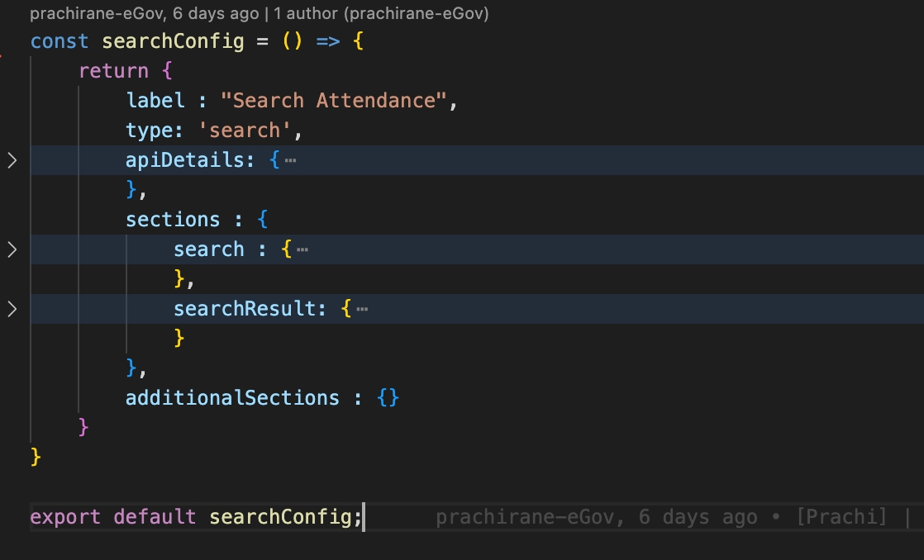Expand the collapsed searchResult chevron
Image resolution: width=924 pixels, height=560 pixels.
pyautogui.click(x=12, y=309)
